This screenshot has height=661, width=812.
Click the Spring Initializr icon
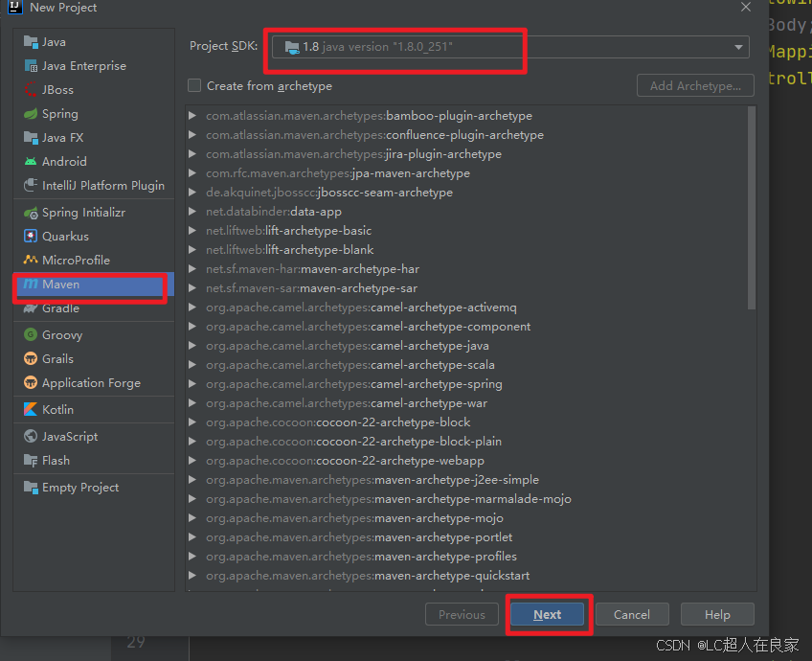click(31, 213)
